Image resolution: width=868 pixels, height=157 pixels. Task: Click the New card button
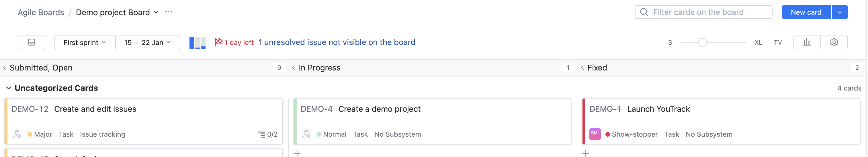point(806,13)
